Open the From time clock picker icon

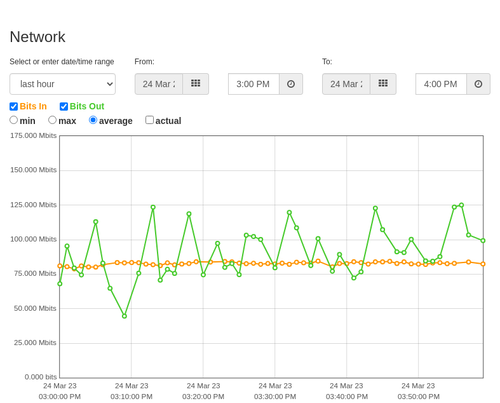coord(291,84)
